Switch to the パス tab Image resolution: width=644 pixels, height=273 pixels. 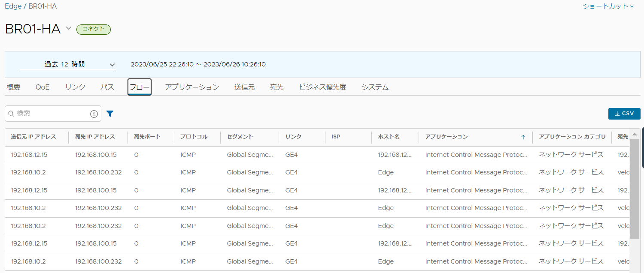coord(107,87)
